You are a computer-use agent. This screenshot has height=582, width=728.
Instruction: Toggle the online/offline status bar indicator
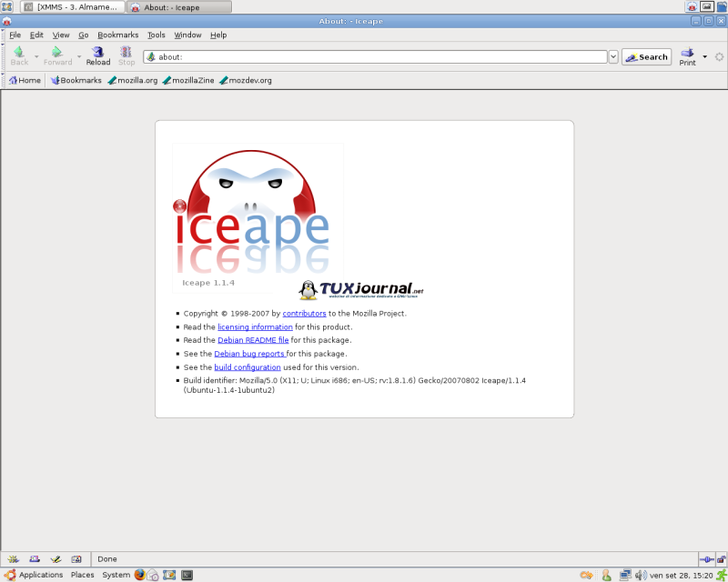click(x=705, y=558)
